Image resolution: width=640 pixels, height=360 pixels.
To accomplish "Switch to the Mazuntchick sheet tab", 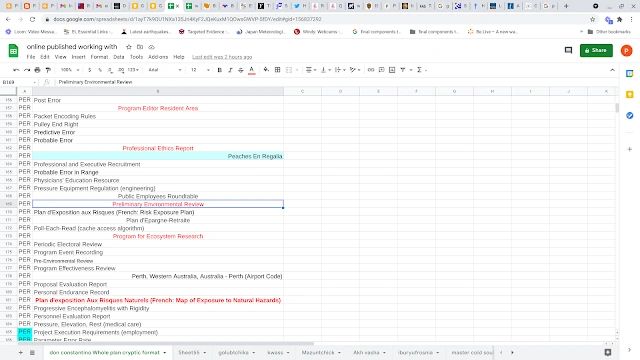I will (318, 352).
